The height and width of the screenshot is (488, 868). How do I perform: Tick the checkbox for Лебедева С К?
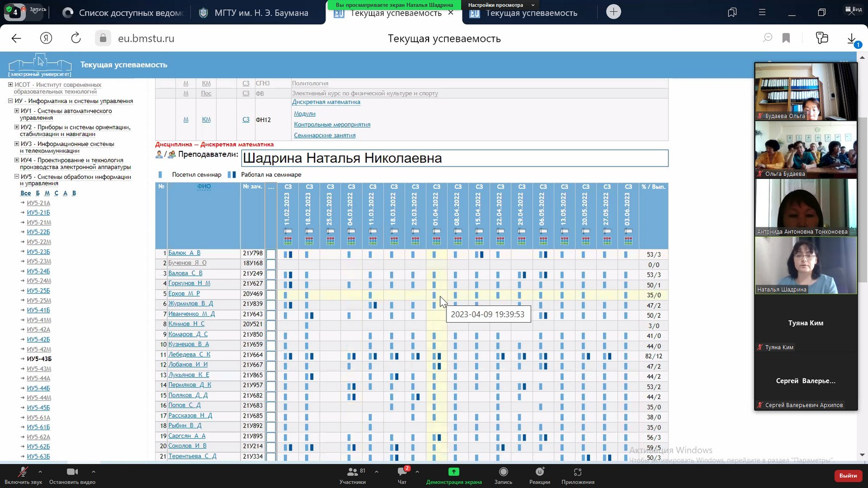[271, 356]
